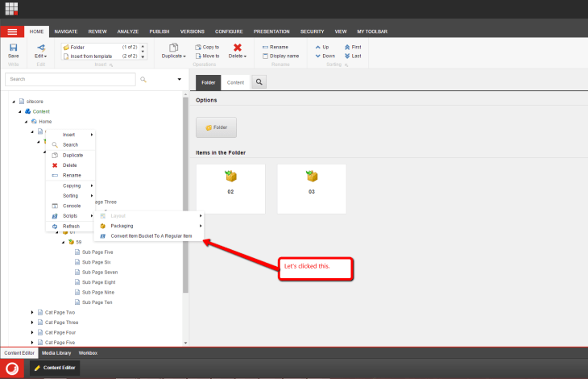Click Copy to in the ribbon

[x=207, y=47]
